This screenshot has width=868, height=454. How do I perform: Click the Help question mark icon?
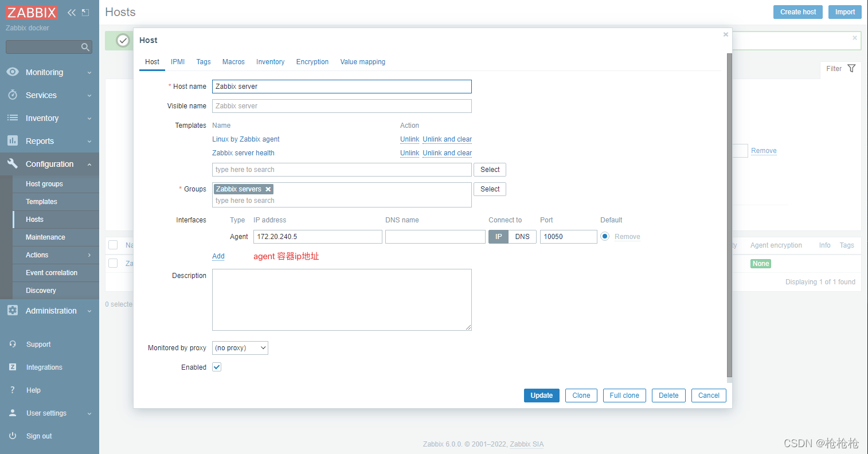point(13,390)
